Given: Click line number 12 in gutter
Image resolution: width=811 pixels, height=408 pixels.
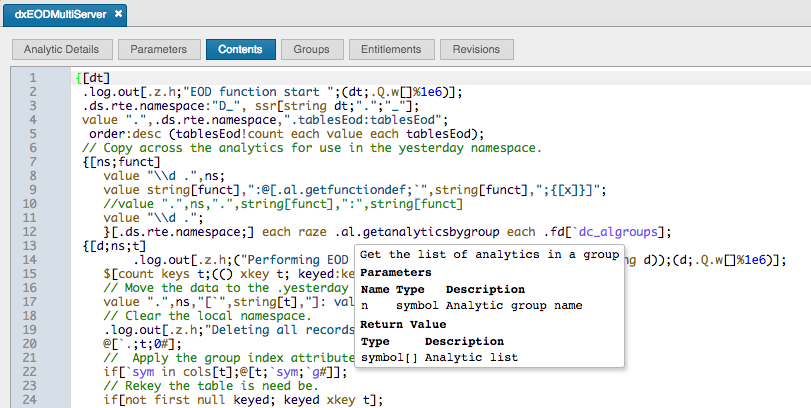Looking at the screenshot, I should click(x=29, y=232).
